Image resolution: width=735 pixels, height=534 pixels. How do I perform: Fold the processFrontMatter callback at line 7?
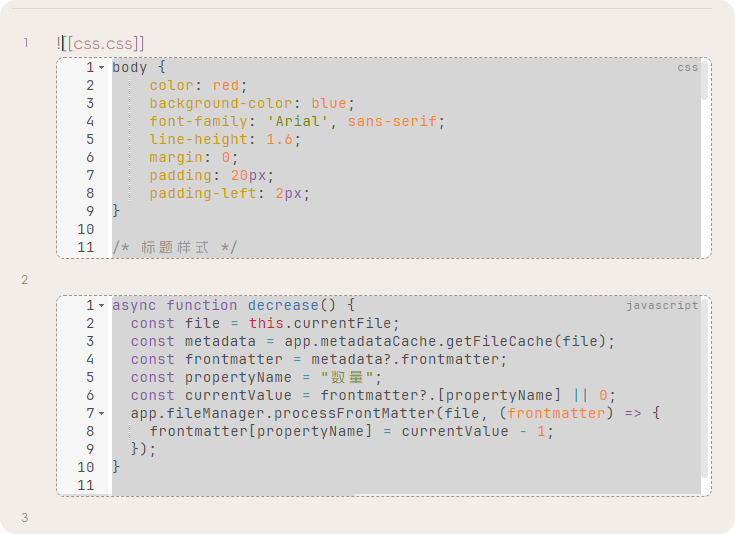point(101,414)
